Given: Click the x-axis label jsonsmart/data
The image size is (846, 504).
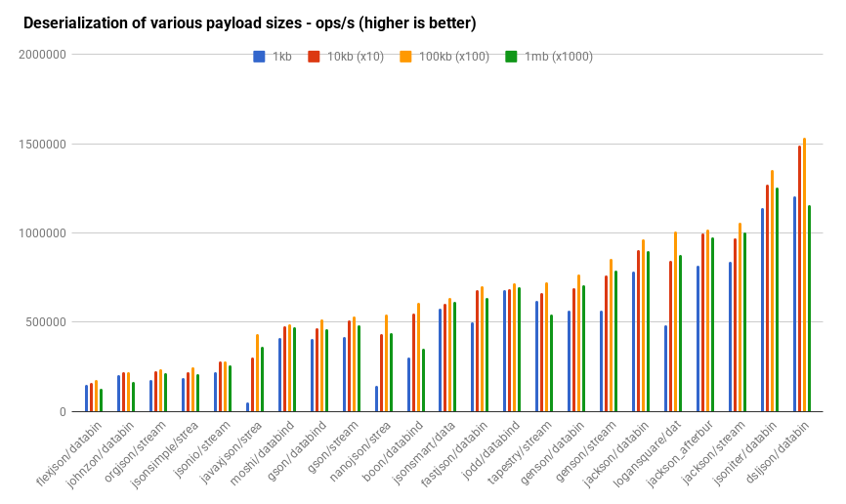Looking at the screenshot, I should point(425,452).
